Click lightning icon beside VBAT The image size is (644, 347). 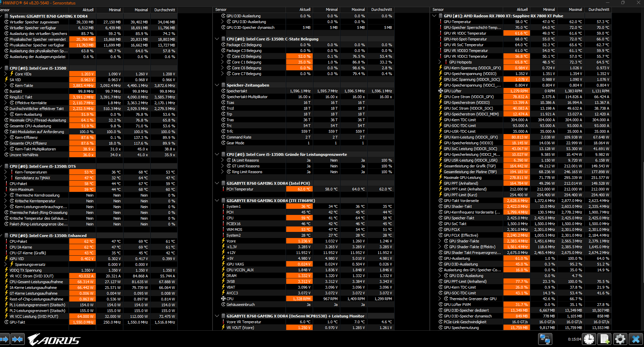click(223, 287)
